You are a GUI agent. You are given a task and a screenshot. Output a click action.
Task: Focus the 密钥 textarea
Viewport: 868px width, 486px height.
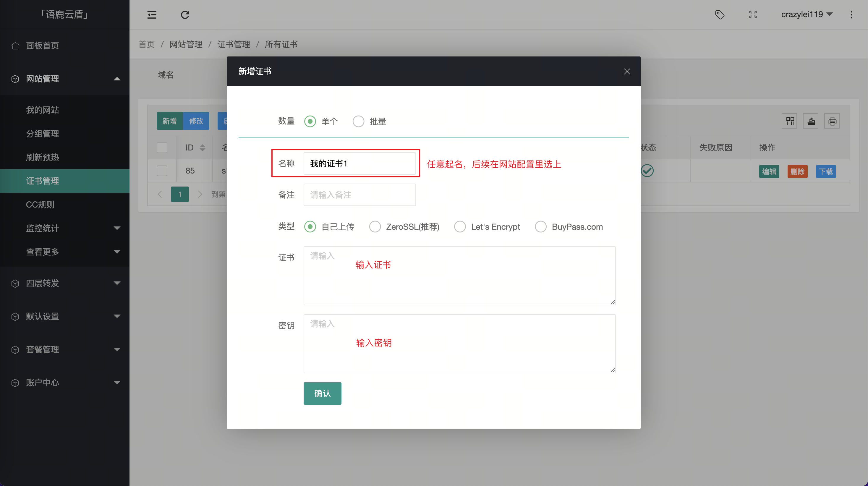460,344
